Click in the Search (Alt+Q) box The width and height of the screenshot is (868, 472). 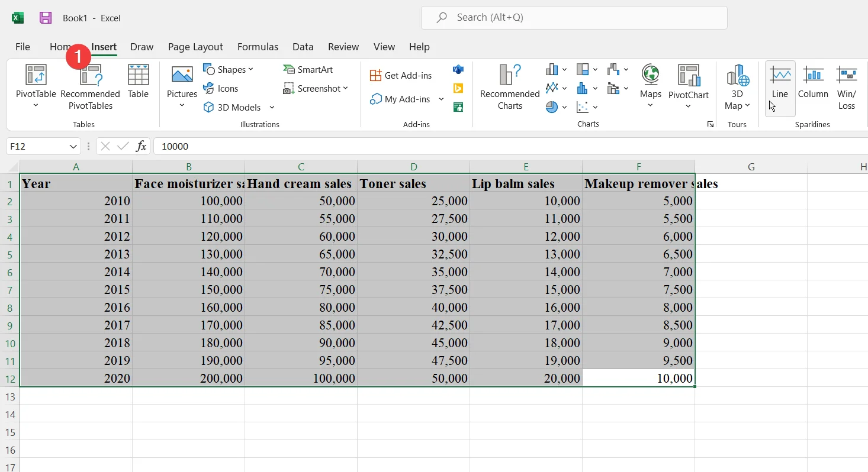[x=574, y=18]
